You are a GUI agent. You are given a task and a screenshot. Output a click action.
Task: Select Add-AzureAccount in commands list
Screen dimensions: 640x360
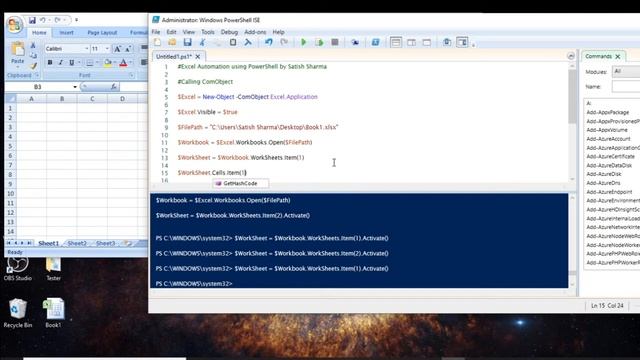[x=608, y=139]
